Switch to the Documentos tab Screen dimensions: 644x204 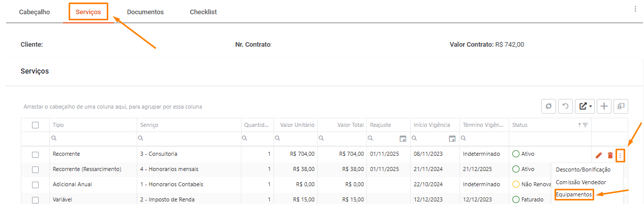(145, 12)
